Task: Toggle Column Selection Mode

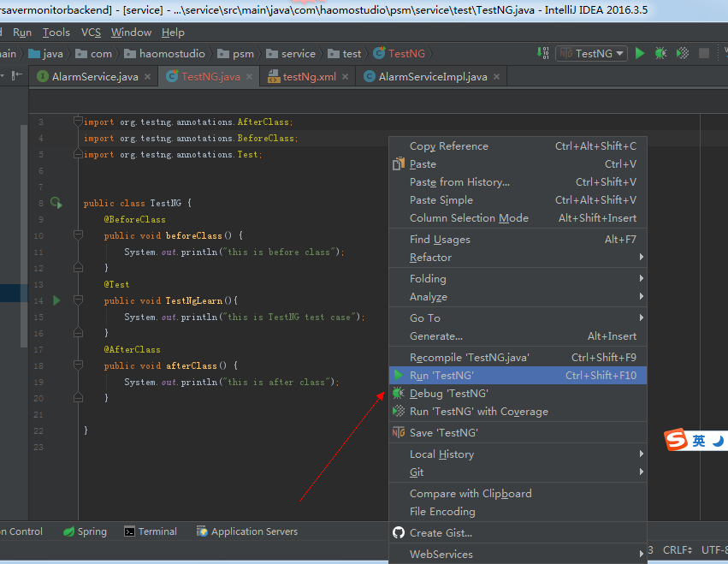Action: coord(518,218)
